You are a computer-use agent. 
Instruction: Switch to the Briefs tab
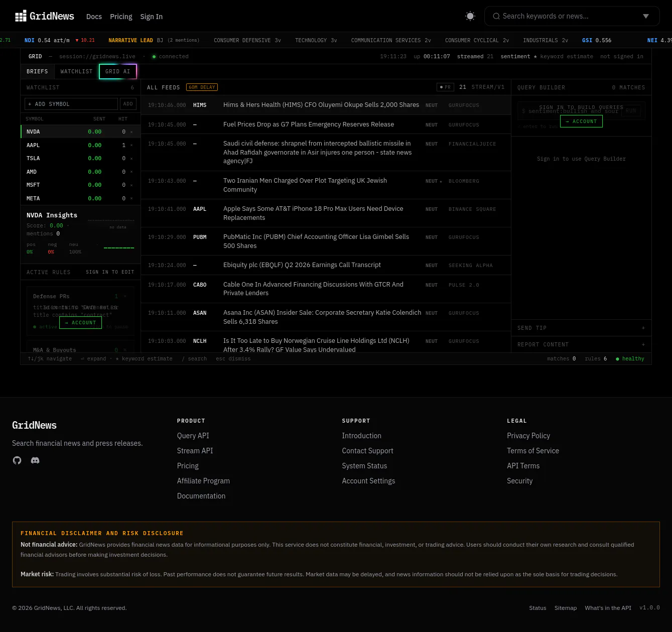[x=37, y=71]
